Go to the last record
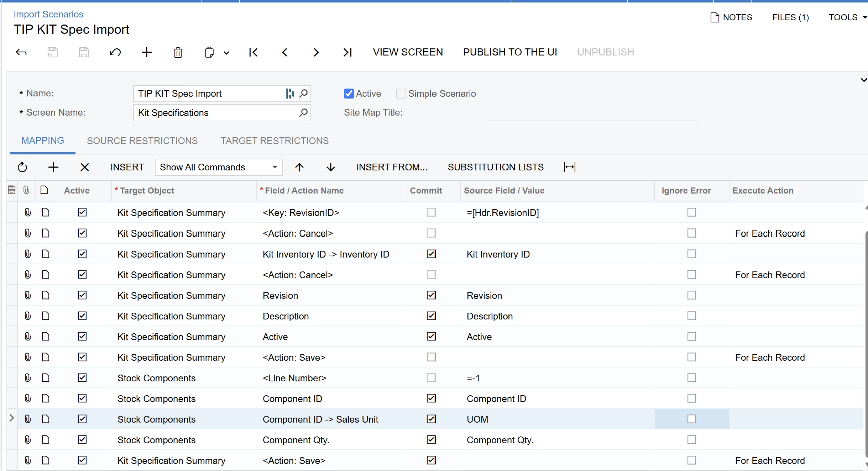This screenshot has width=868, height=471. tap(347, 52)
